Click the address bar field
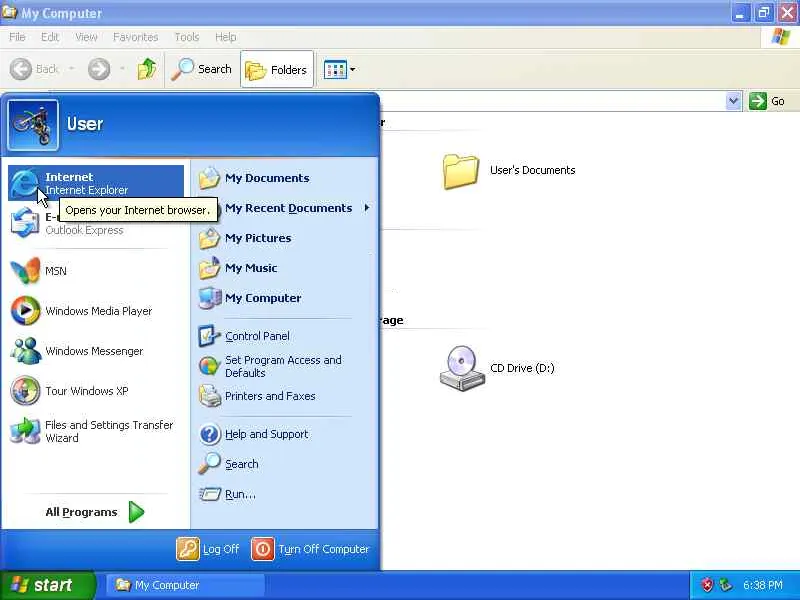800x600 pixels. 553,101
